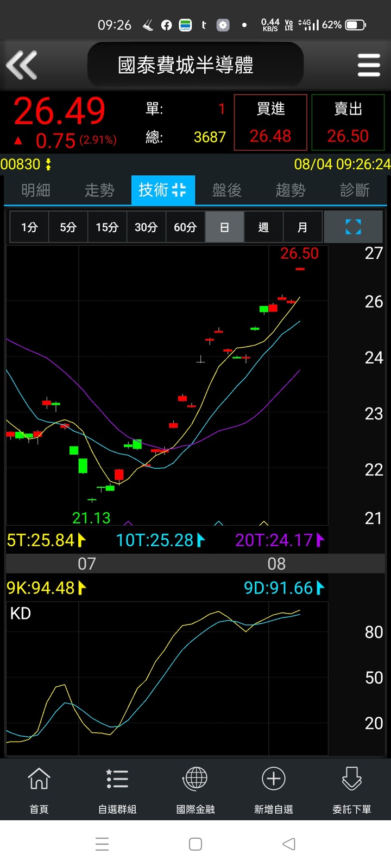
Task: Tap the 21.13 low price label
Action: click(x=91, y=518)
